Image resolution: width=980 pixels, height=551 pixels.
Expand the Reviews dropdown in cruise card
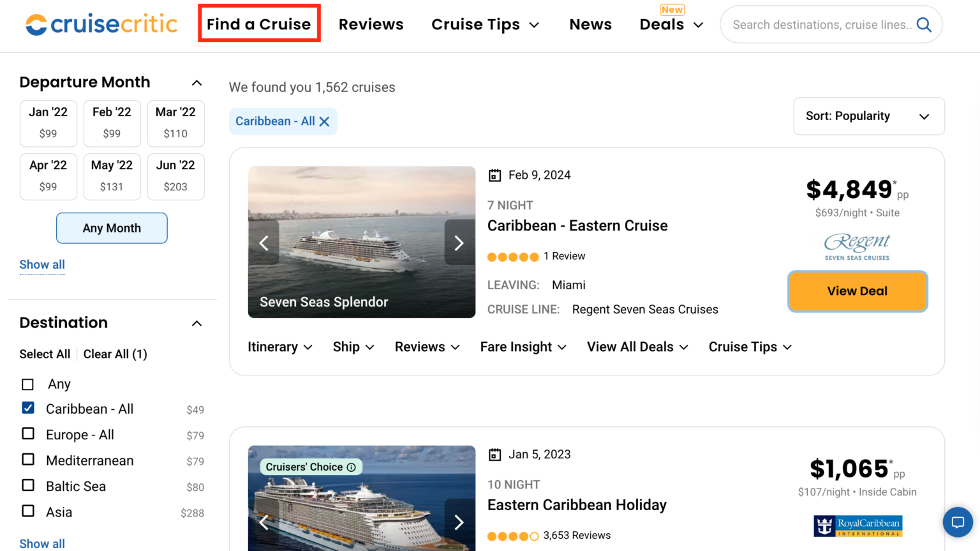pos(427,347)
